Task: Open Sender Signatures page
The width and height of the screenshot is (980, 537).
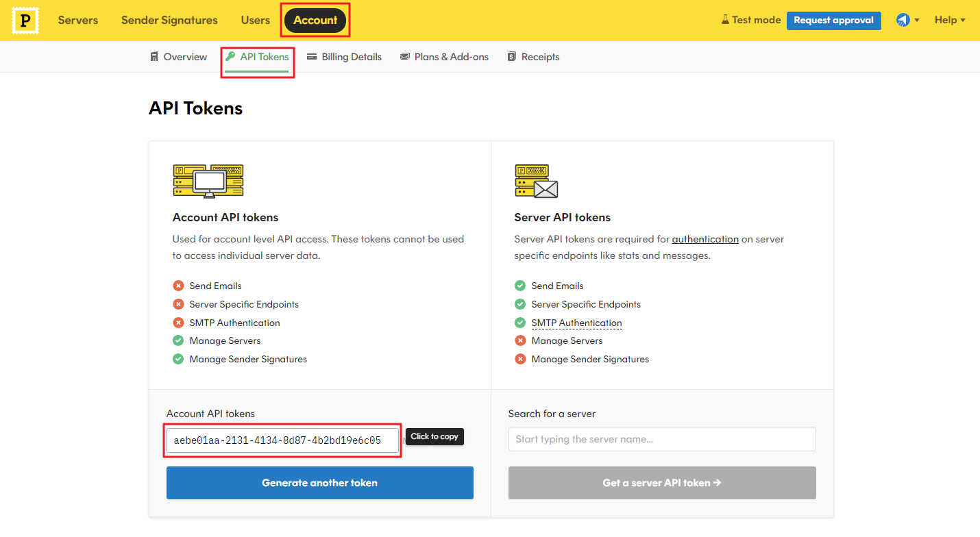Action: point(169,21)
